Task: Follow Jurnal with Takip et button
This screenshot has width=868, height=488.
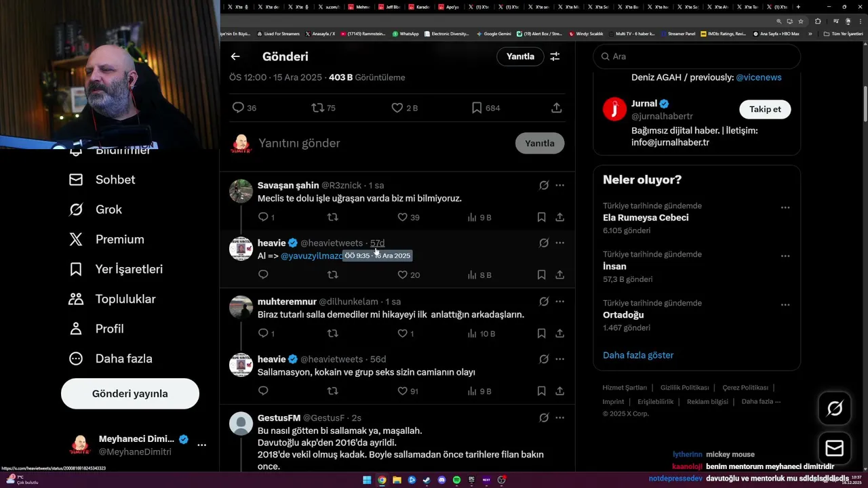Action: coord(765,109)
